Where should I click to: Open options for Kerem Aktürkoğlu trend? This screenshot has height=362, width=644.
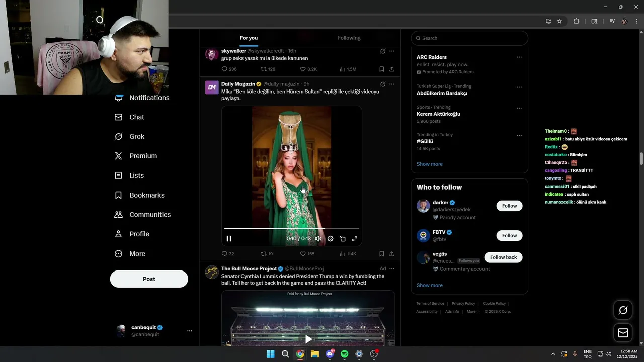519,108
